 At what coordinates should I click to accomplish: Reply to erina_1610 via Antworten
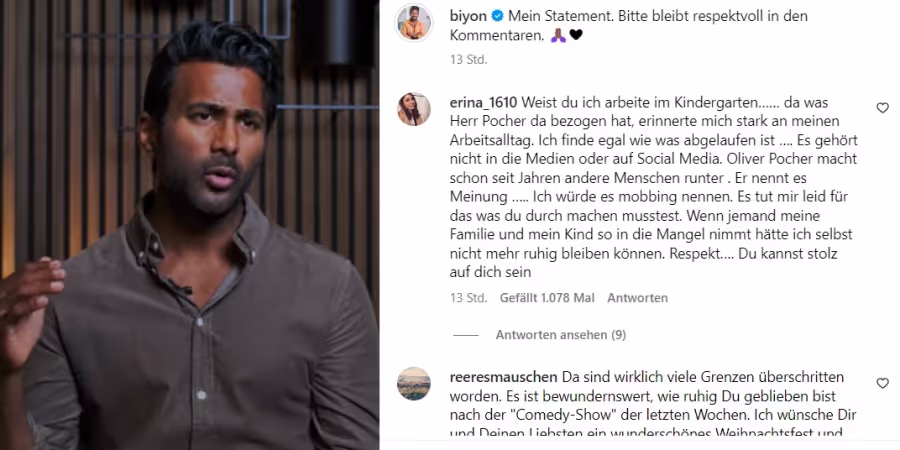click(637, 298)
